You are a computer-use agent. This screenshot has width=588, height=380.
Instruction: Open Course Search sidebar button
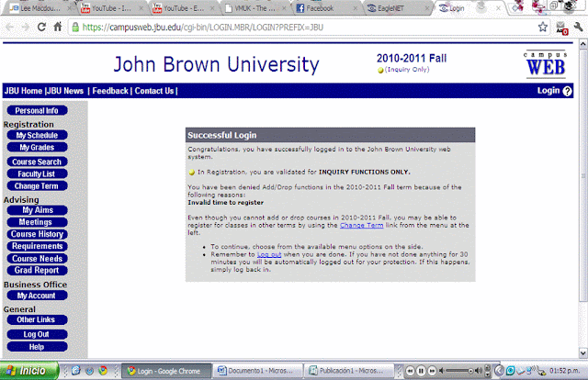click(37, 162)
